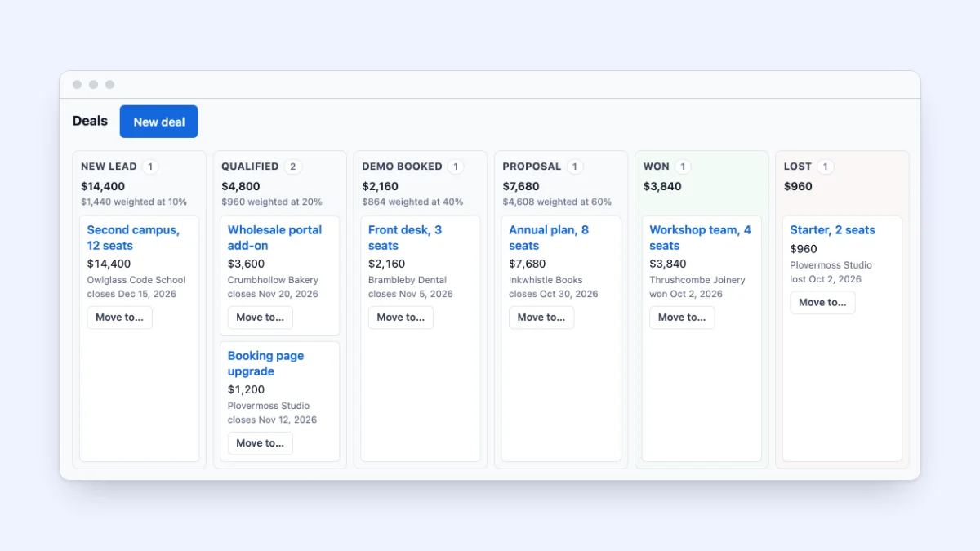Open Move to menu for Booking page upgrade
980x551 pixels.
tap(260, 443)
